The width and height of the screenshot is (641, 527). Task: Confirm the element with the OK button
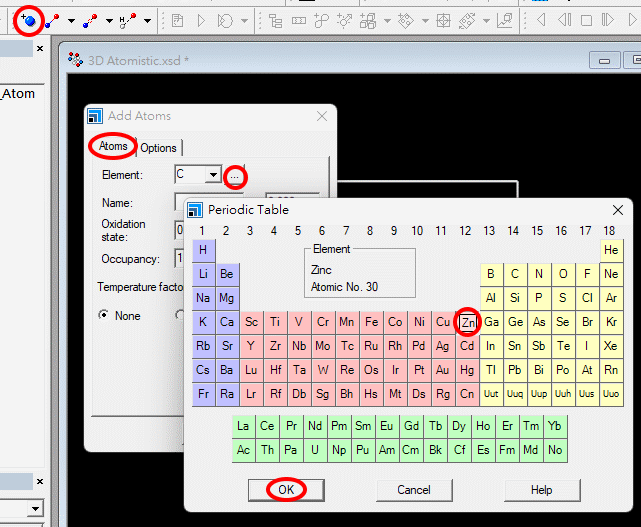click(x=286, y=490)
